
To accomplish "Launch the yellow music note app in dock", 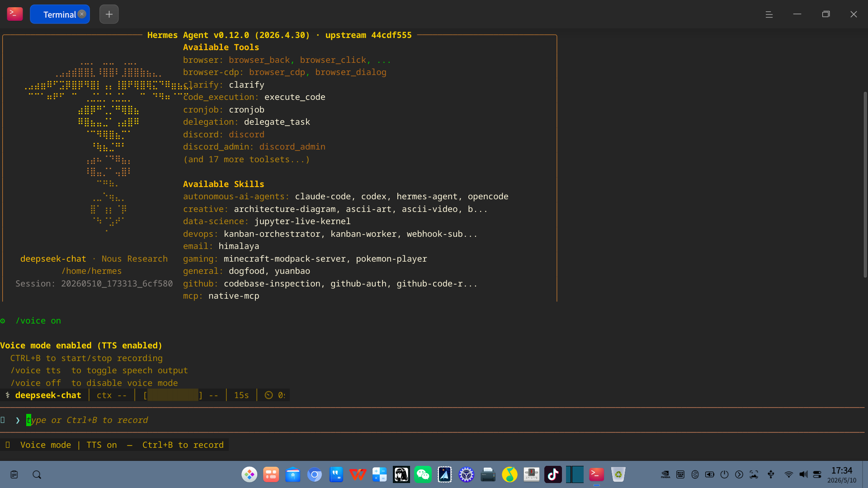I will click(x=509, y=474).
